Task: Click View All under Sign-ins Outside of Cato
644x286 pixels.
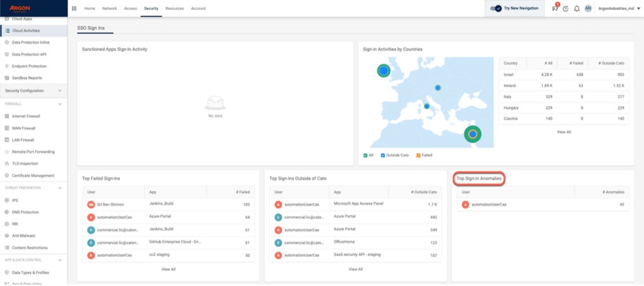Action: [356, 269]
